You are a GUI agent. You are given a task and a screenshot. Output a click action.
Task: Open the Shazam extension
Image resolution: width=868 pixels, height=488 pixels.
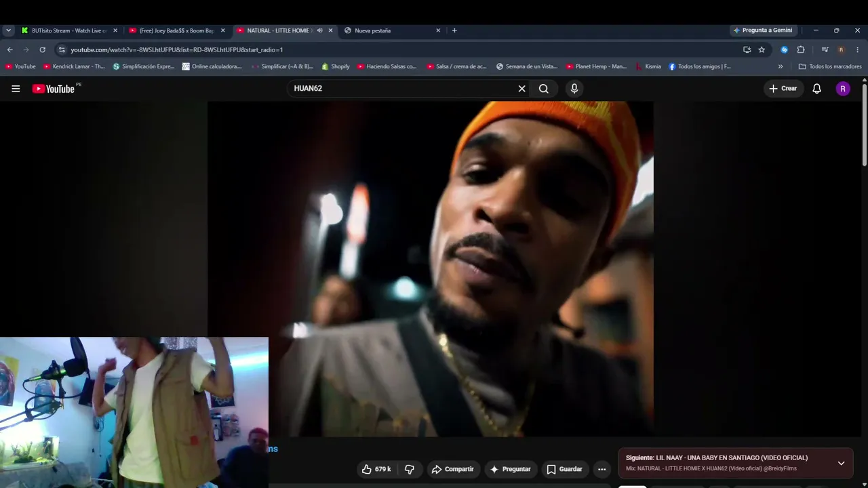pos(785,49)
